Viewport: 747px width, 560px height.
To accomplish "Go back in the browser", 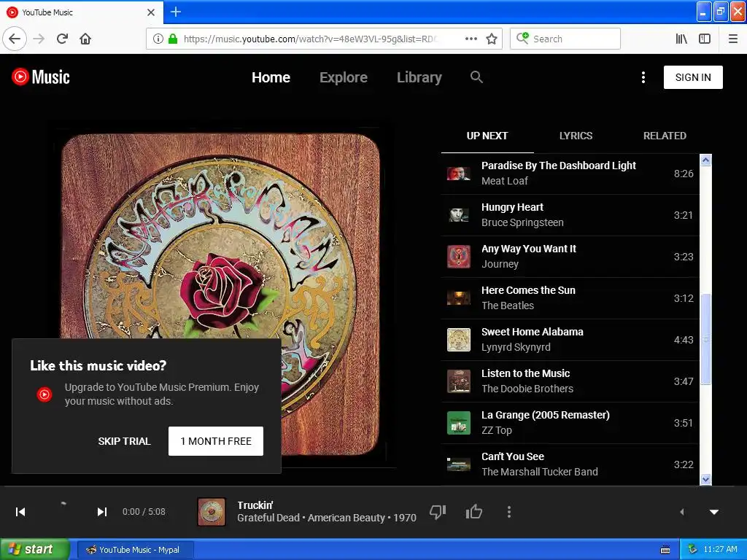I will [15, 39].
